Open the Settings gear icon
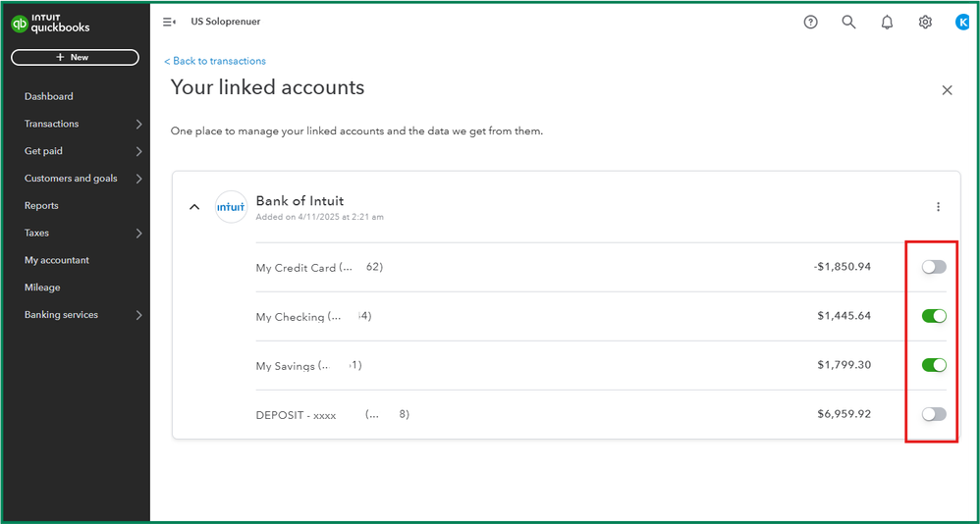980x524 pixels. [925, 22]
